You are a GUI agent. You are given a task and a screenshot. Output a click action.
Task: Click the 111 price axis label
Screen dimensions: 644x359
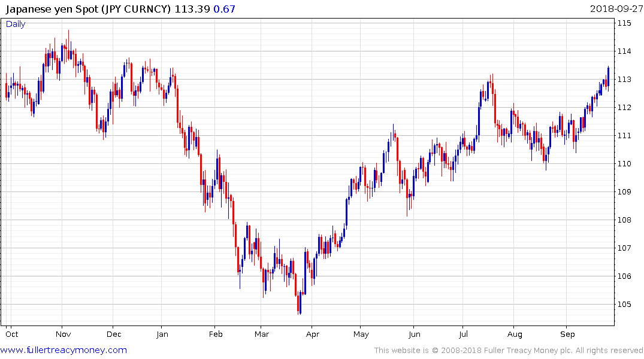click(624, 135)
